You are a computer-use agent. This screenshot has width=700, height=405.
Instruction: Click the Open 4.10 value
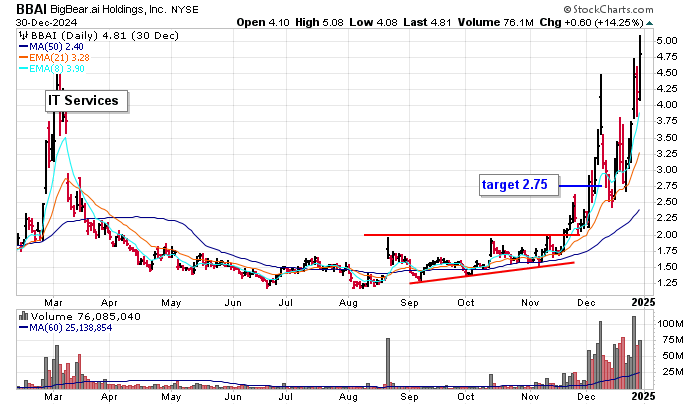tap(263, 22)
